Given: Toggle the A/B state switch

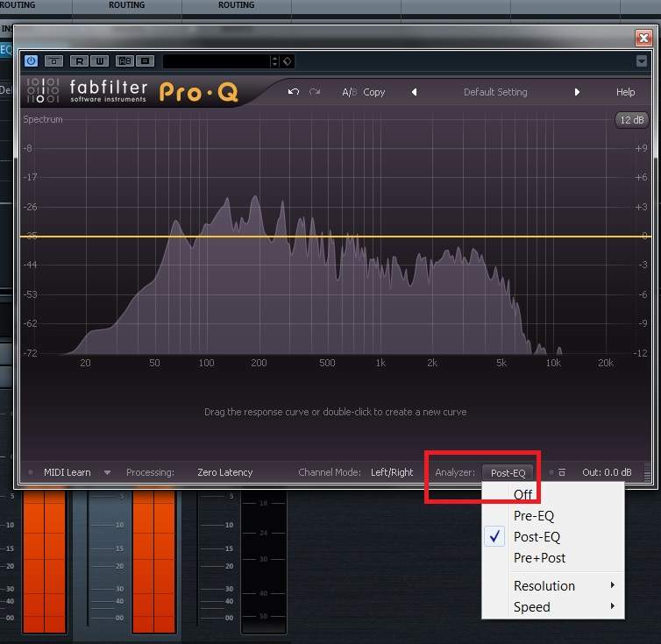Looking at the screenshot, I should (350, 92).
